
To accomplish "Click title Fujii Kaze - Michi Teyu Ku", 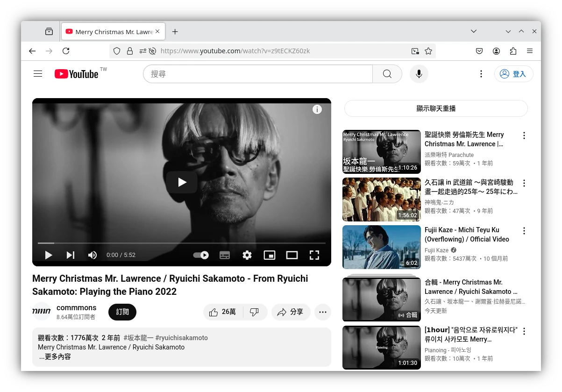I will pyautogui.click(x=467, y=235).
